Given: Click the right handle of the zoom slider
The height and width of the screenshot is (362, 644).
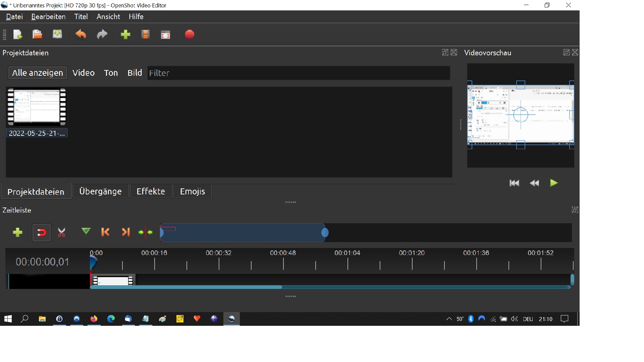Looking at the screenshot, I should click(325, 233).
